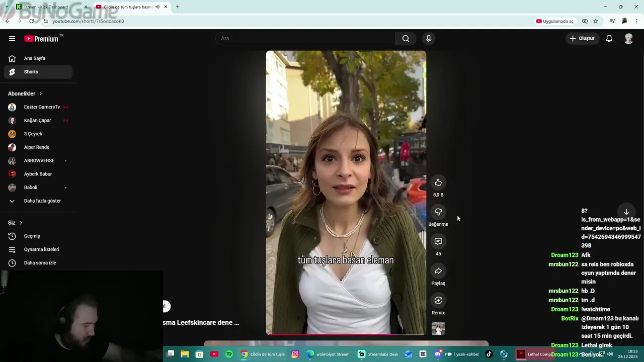The image size is (644, 362).
Task: Start voice search with the microphone
Action: tap(429, 39)
